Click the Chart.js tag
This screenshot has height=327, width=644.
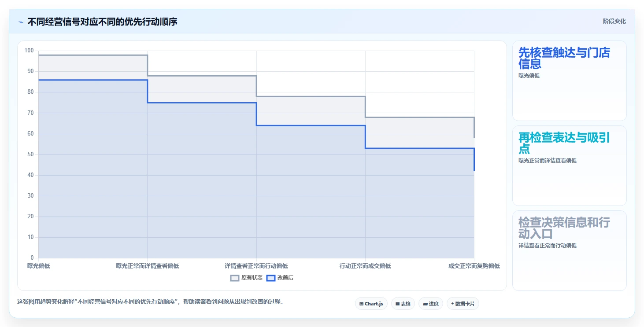(371, 304)
